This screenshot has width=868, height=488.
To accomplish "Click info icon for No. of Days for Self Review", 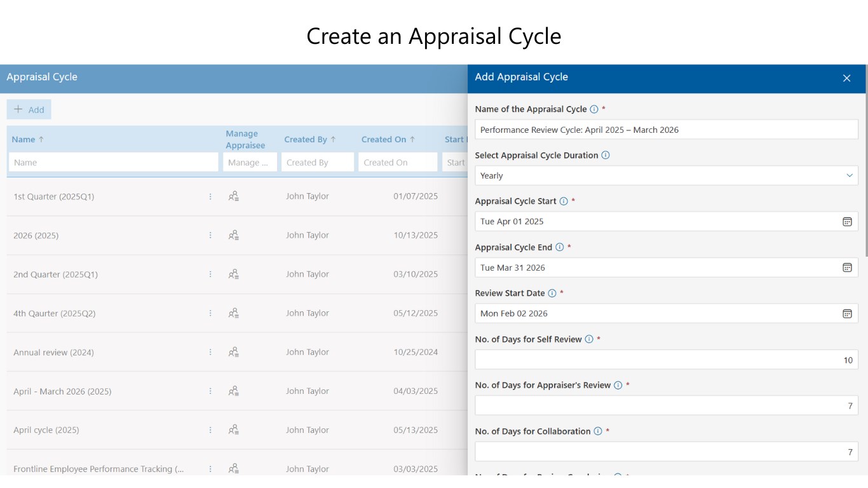I will tap(588, 339).
